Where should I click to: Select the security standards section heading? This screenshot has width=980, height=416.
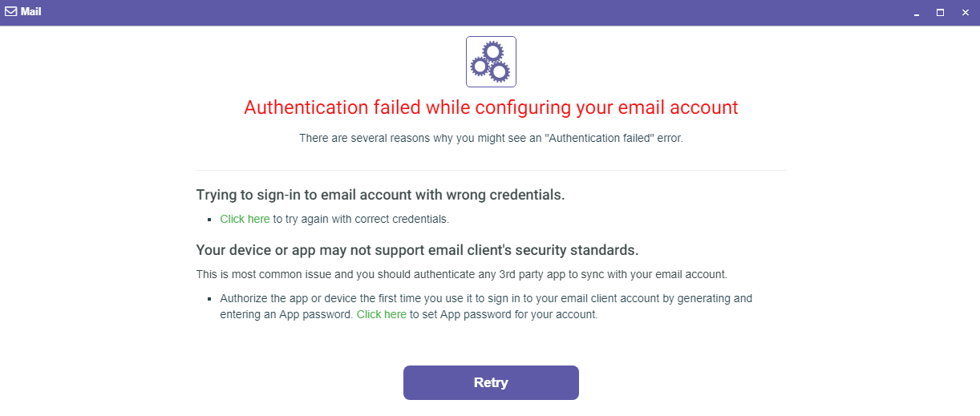tap(417, 250)
